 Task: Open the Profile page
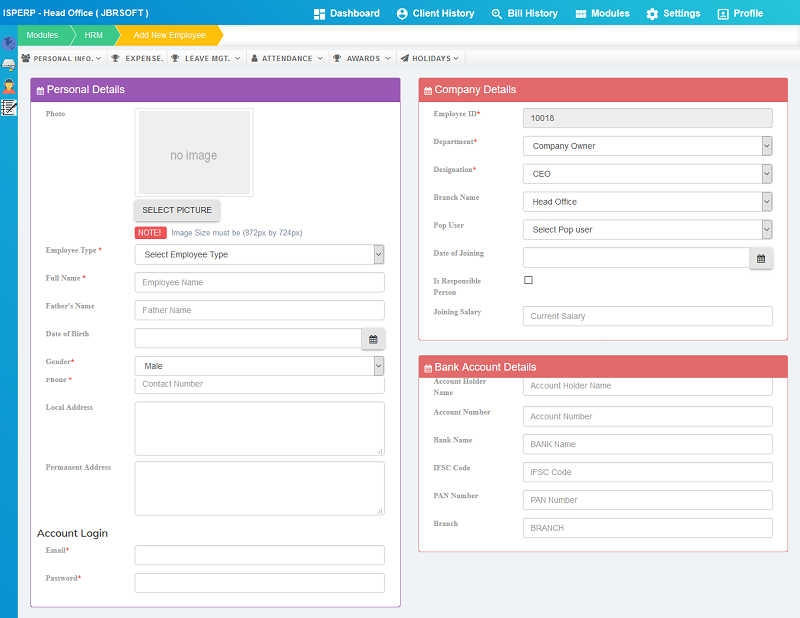(x=740, y=13)
